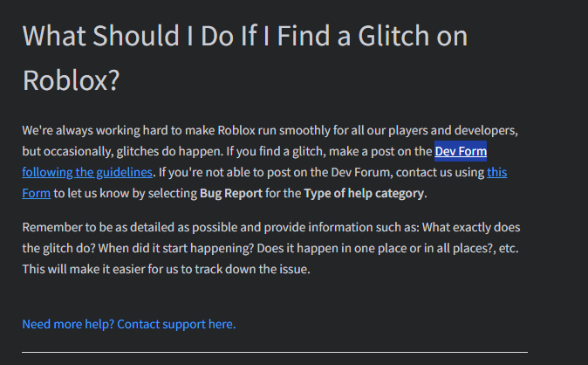Click the question 'When did it start happening?'
The width and height of the screenshot is (588, 365).
(x=176, y=248)
